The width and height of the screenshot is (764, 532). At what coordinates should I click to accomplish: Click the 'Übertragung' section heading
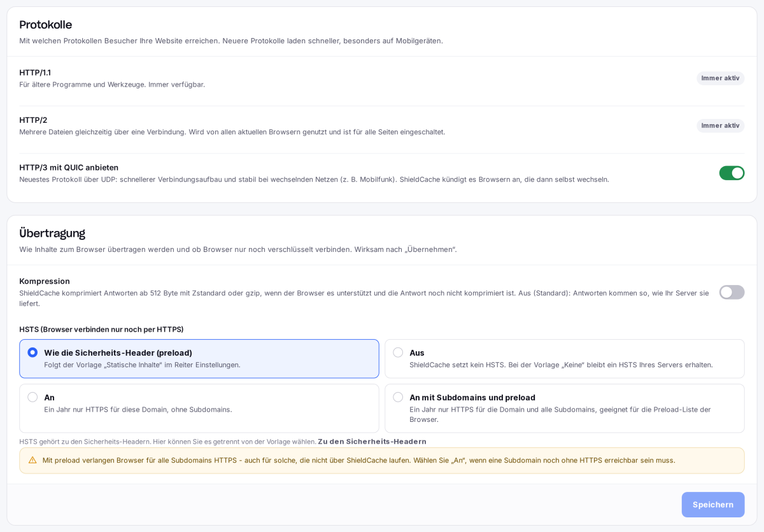[52, 234]
